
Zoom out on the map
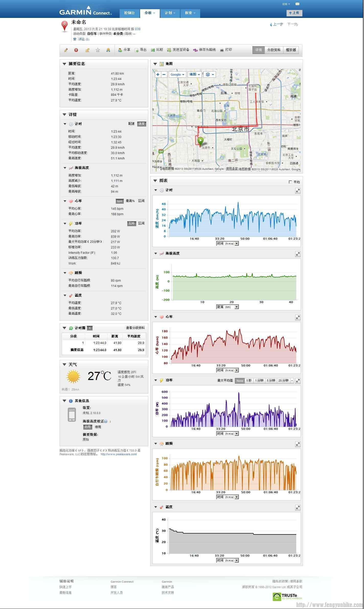click(164, 74)
